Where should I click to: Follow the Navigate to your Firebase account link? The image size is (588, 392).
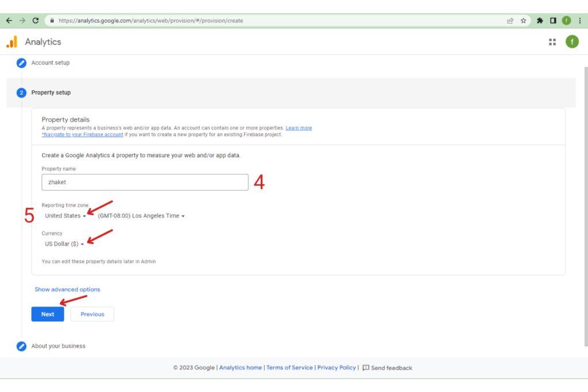coord(83,134)
